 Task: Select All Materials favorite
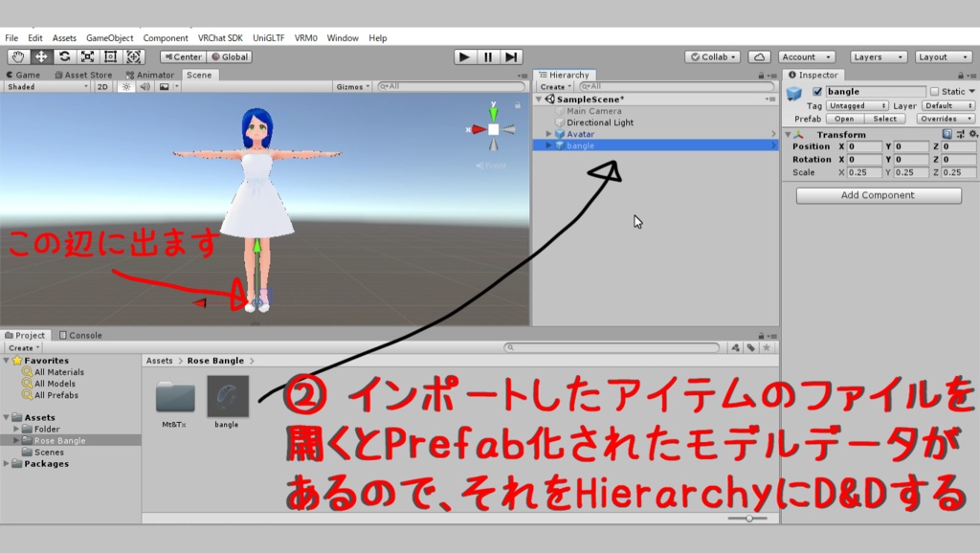pos(58,372)
